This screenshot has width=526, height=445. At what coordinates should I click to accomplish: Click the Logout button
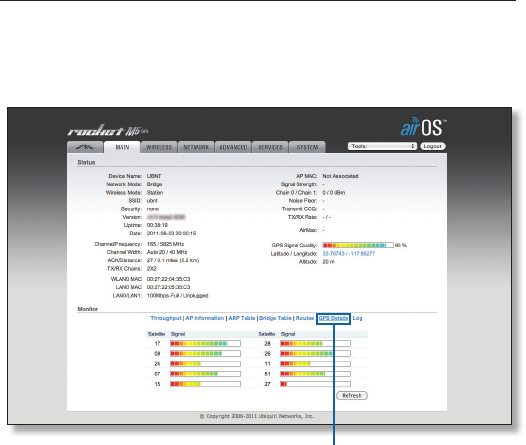tap(432, 146)
